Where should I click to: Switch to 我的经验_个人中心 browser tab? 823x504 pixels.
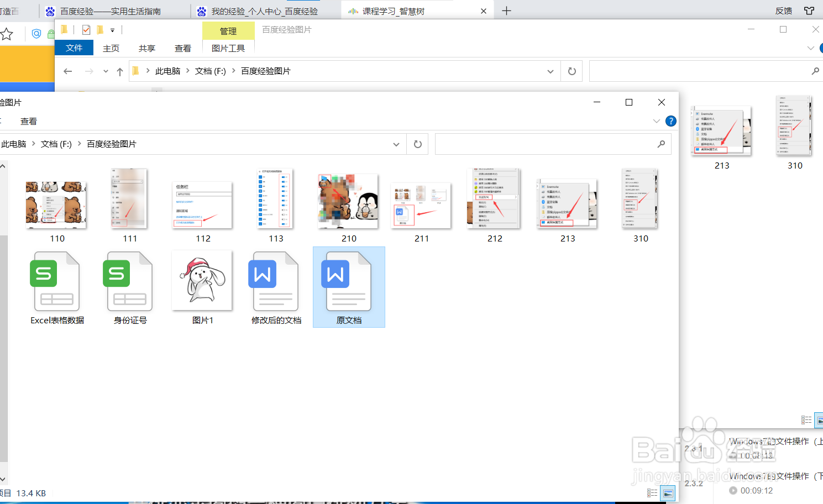(264, 11)
